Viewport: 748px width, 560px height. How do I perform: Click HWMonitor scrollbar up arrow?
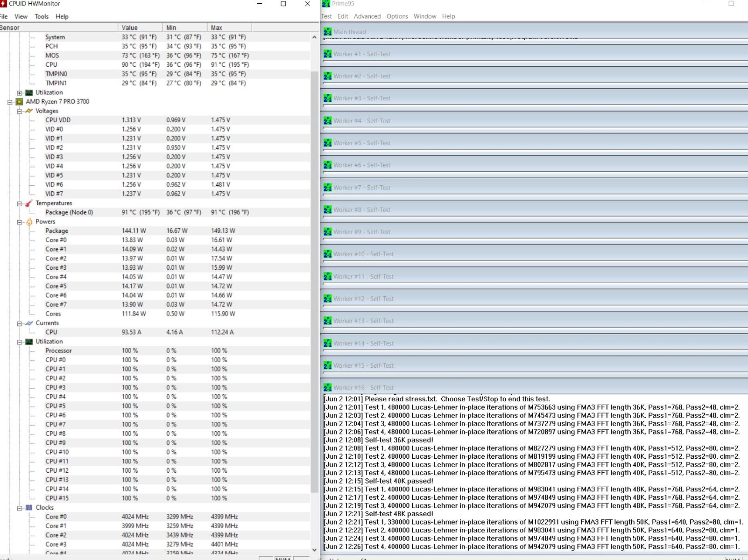[x=314, y=37]
